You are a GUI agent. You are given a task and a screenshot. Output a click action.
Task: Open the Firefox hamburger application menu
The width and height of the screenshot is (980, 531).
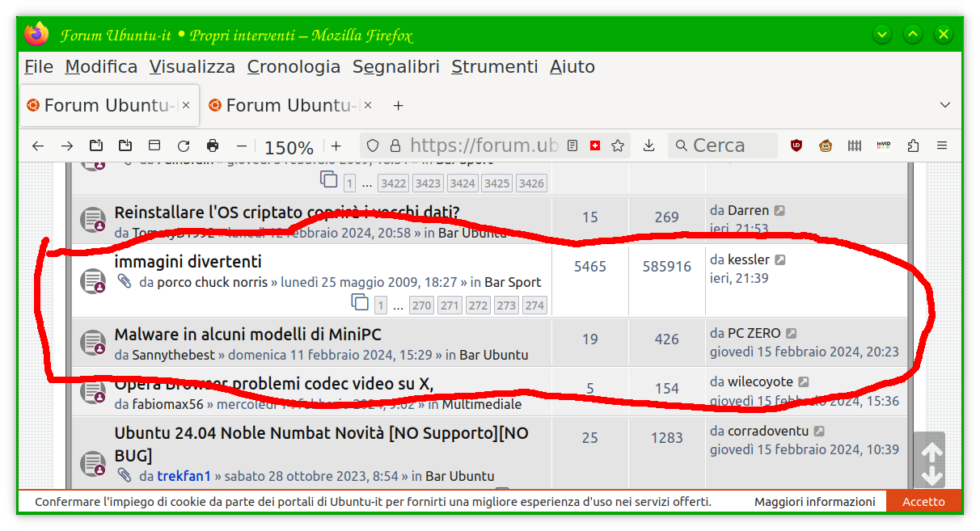point(942,146)
